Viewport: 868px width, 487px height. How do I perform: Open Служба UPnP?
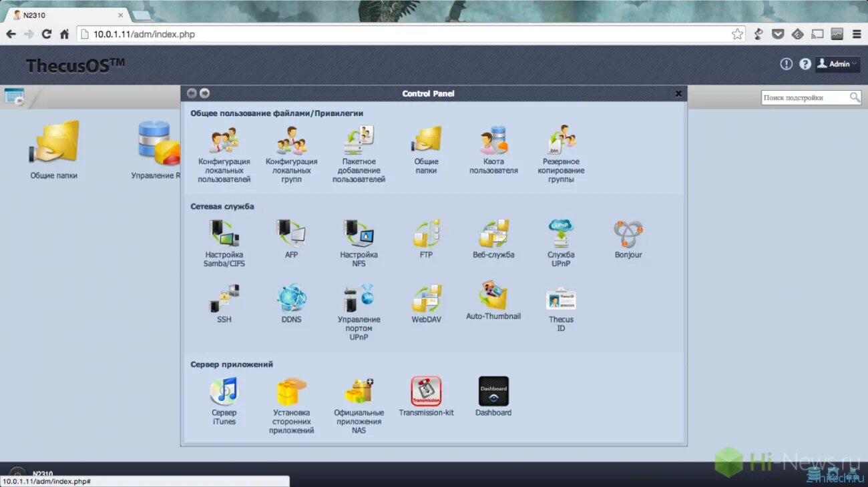click(561, 243)
